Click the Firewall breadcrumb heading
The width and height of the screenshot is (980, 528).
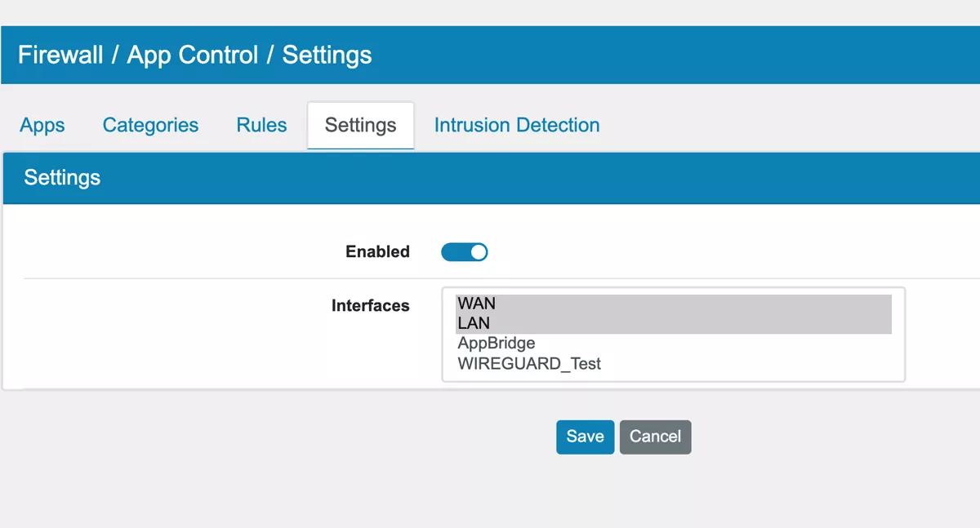(x=59, y=55)
